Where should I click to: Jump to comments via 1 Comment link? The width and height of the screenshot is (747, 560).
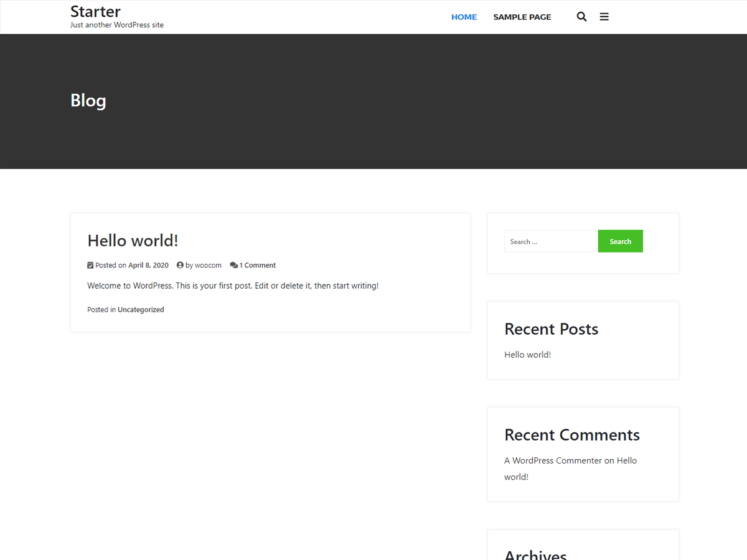pyautogui.click(x=257, y=264)
